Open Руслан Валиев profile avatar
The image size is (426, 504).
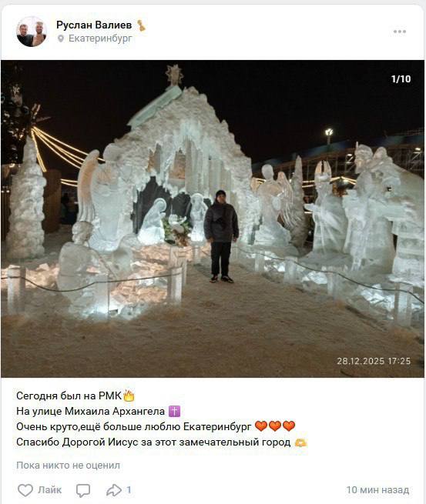click(x=32, y=32)
